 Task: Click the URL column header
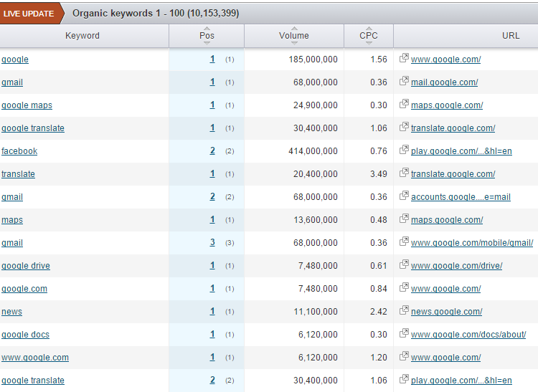pyautogui.click(x=511, y=36)
